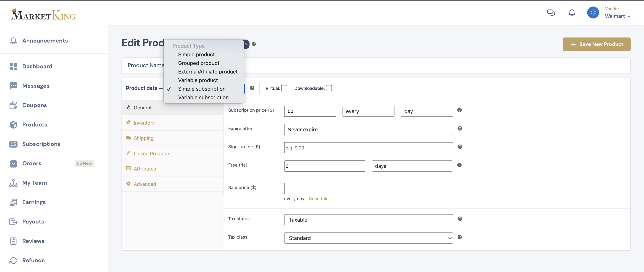Image resolution: width=644 pixels, height=272 pixels.
Task: Click the Earnings coins icon
Action: pos(13,202)
